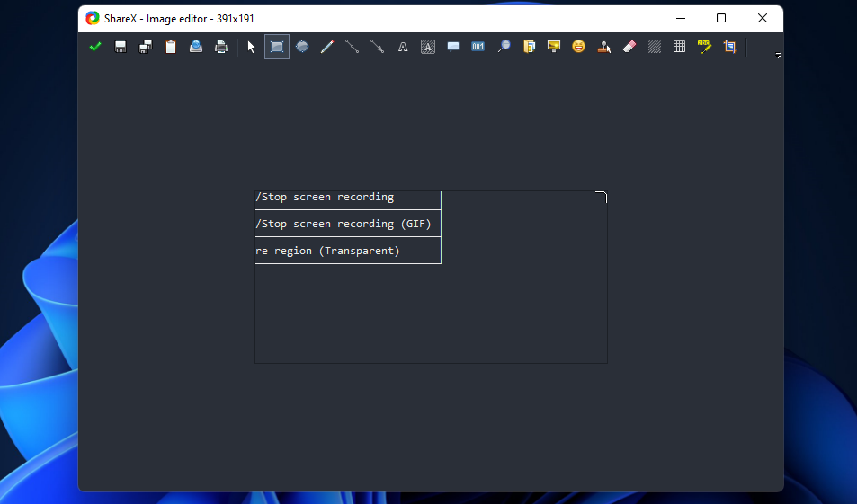Select the Rectangle drawing tool
The width and height of the screenshot is (857, 504).
(x=277, y=47)
